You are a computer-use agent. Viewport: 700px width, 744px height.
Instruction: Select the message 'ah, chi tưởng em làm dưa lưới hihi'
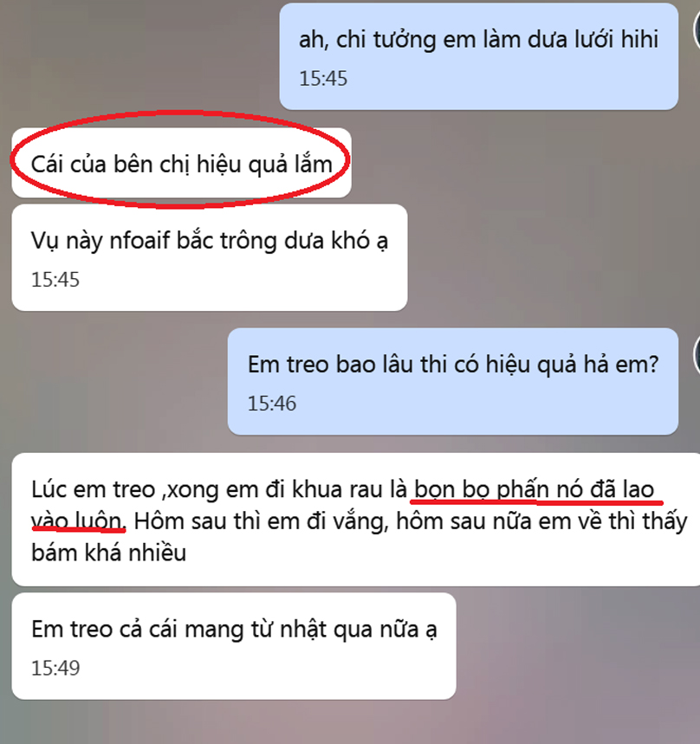pos(478,39)
